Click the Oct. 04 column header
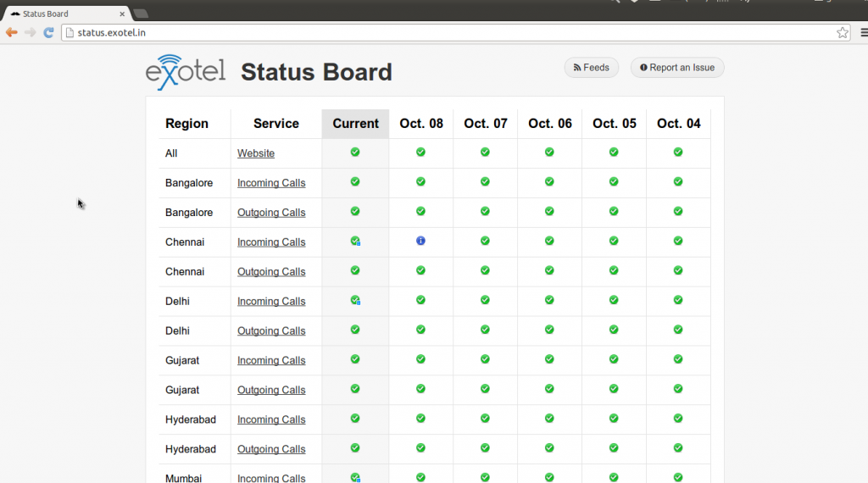The height and width of the screenshot is (483, 868). click(x=679, y=124)
